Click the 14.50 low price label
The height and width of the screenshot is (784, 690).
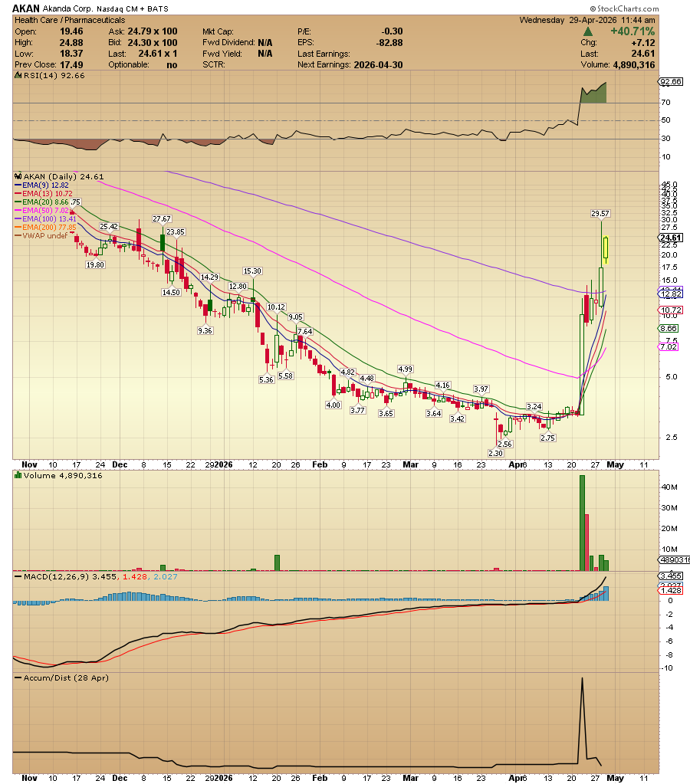(x=171, y=293)
